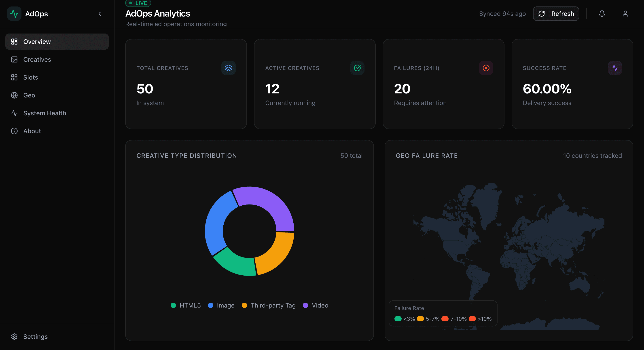Click the notification bell icon
Screen dimensions: 644x350
click(x=602, y=13)
